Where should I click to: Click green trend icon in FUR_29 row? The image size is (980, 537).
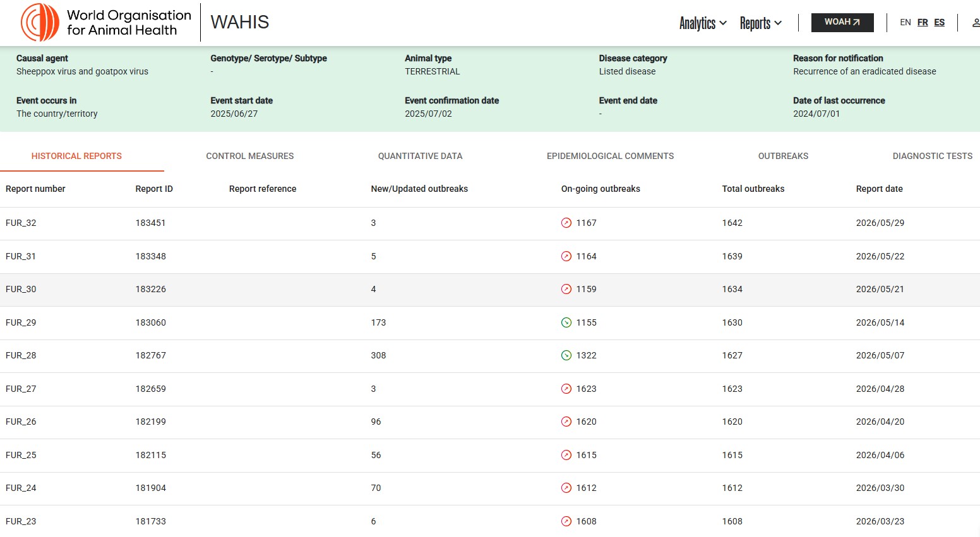(566, 322)
